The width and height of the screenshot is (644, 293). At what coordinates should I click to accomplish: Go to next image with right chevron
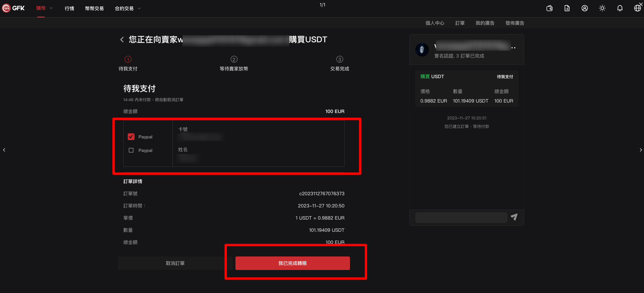pos(641,150)
